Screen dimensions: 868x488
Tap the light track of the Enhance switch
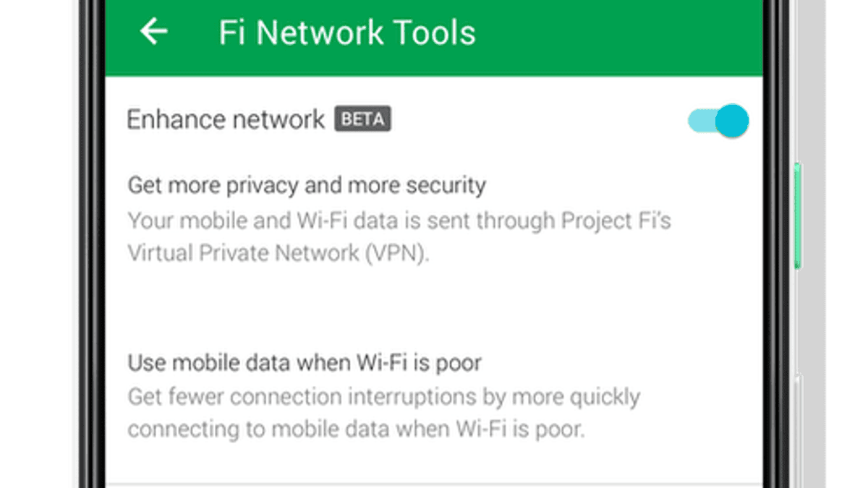(x=701, y=121)
